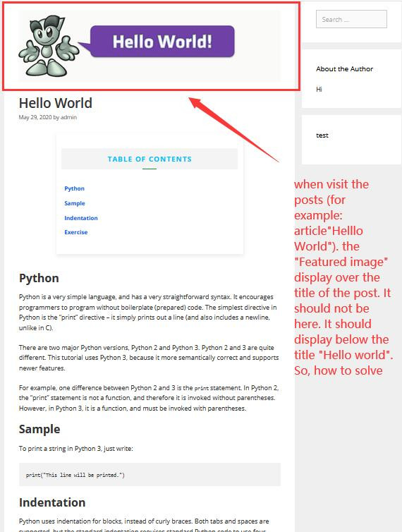Jump to the Sample section link

coord(75,203)
